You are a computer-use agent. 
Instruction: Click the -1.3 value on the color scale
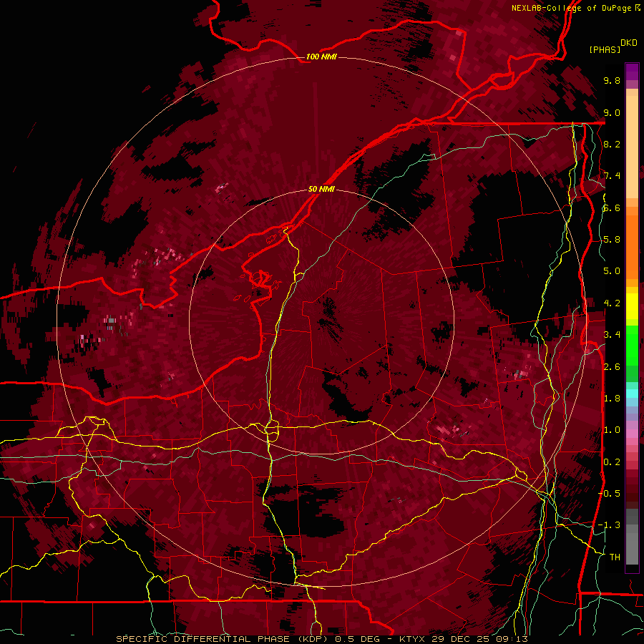click(609, 525)
